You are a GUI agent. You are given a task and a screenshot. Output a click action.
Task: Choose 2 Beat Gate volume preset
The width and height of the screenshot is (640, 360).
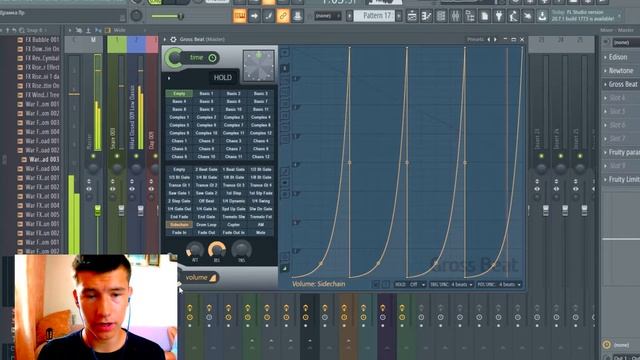[x=206, y=169]
